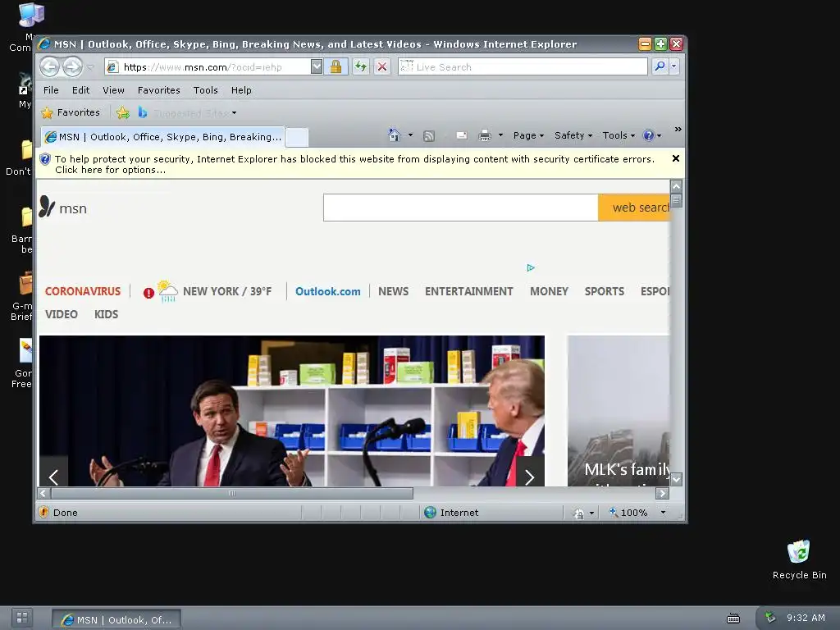
Task: Expand the zoom level dropdown
Action: pyautogui.click(x=663, y=513)
